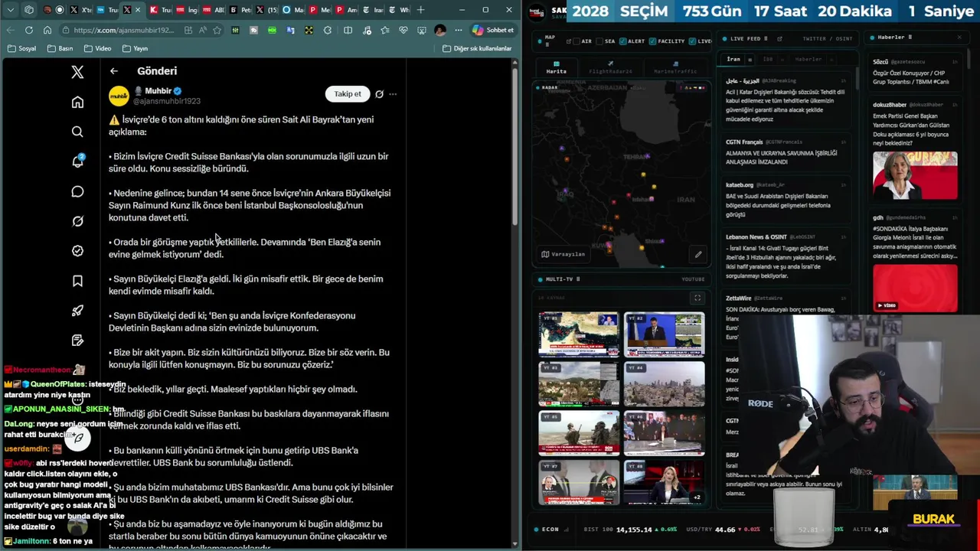980x551 pixels.
Task: Select the Haberler live feed tab
Action: (x=808, y=59)
